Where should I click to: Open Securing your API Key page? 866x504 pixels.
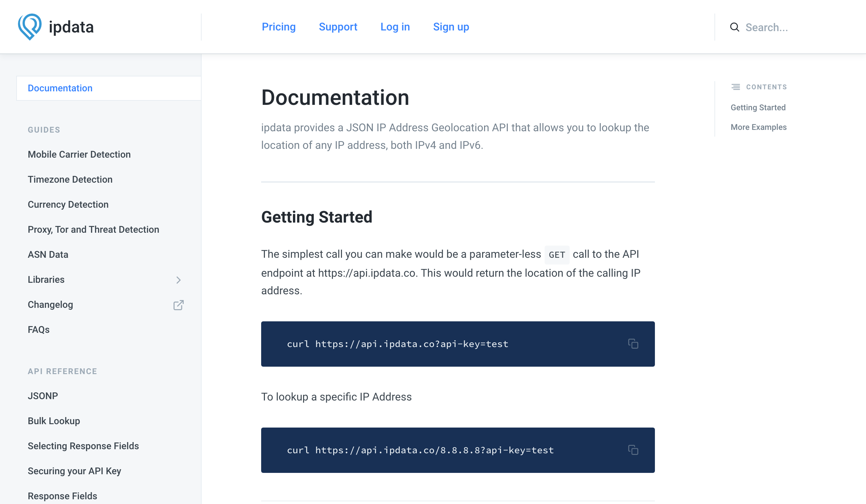(74, 471)
